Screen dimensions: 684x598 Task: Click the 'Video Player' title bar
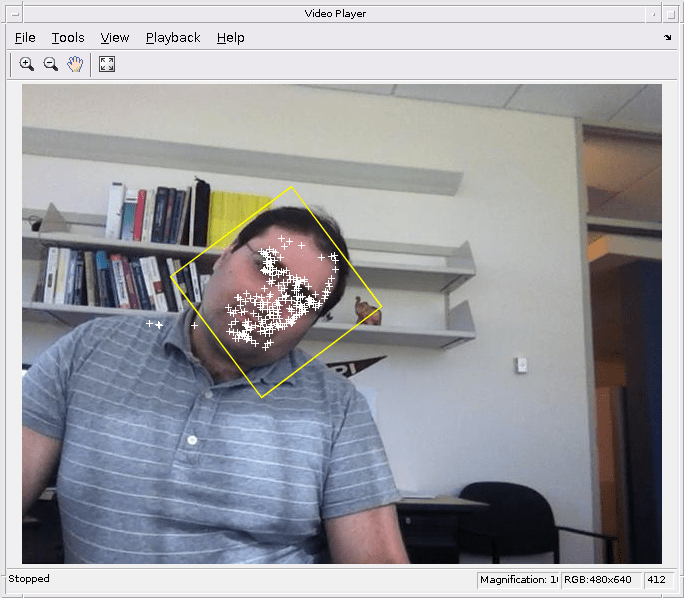coord(335,14)
